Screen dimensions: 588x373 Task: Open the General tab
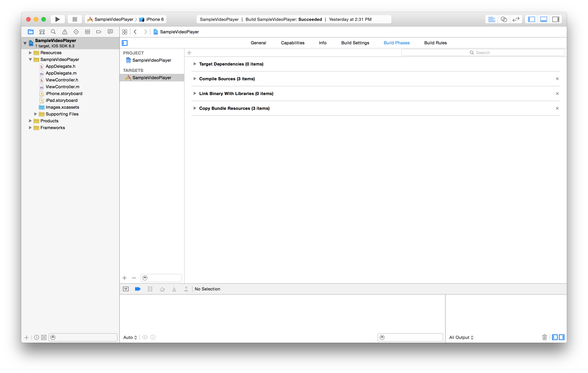[x=258, y=43]
